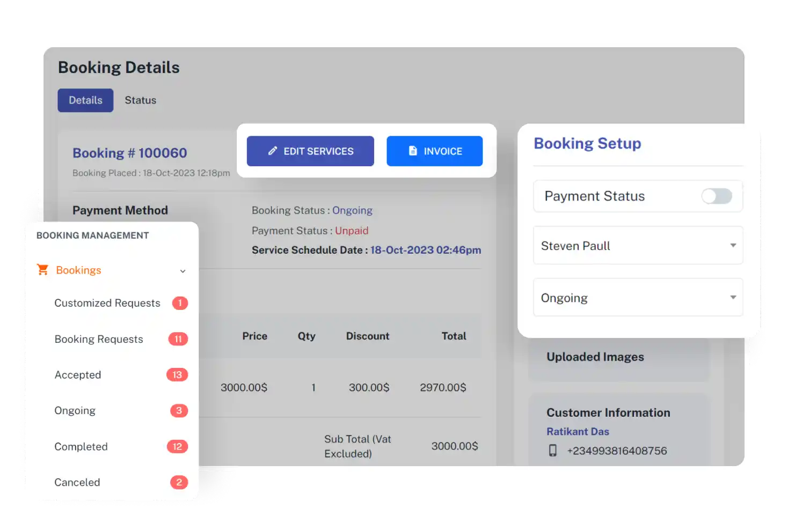Click the red badge 2 on Canceled
Viewport: 788px width, 532px height.
179,482
